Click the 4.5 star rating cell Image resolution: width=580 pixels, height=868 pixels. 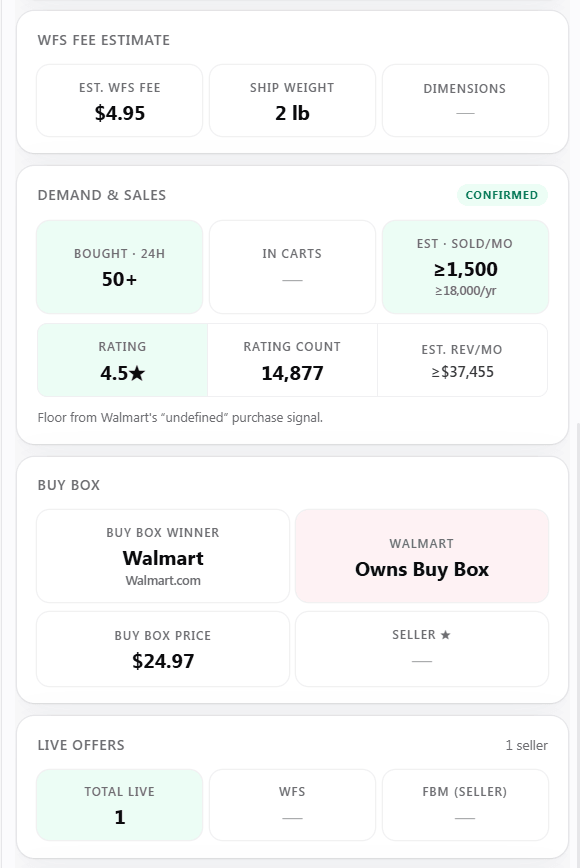[122, 360]
